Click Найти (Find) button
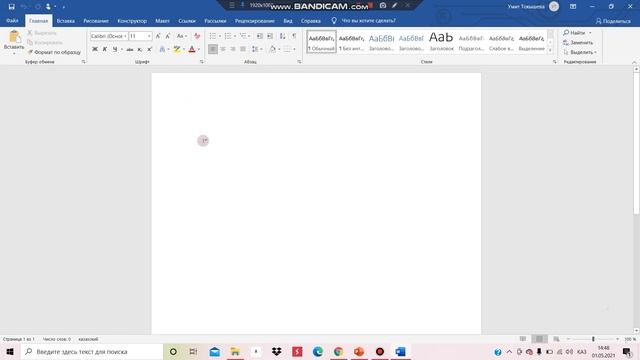Image resolution: width=640 pixels, height=360 pixels. [x=574, y=33]
